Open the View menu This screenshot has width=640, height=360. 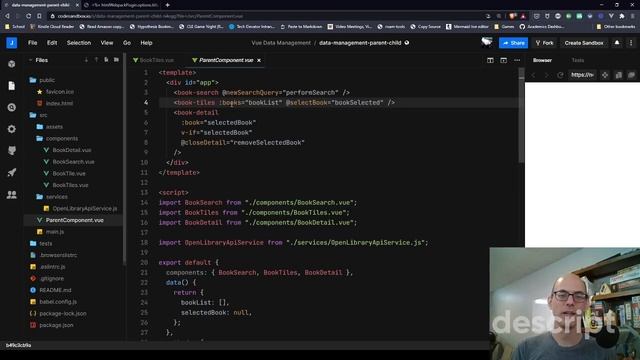[107, 42]
